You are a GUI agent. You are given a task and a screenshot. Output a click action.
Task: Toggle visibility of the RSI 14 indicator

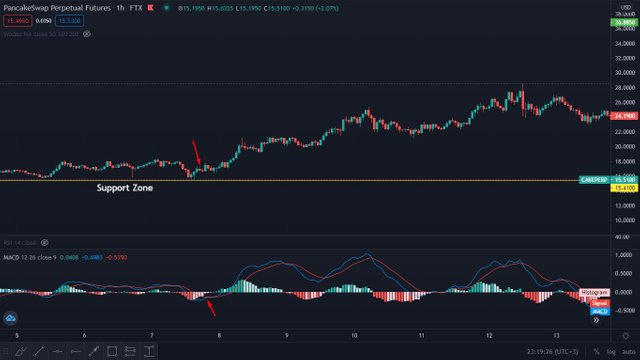pyautogui.click(x=44, y=242)
